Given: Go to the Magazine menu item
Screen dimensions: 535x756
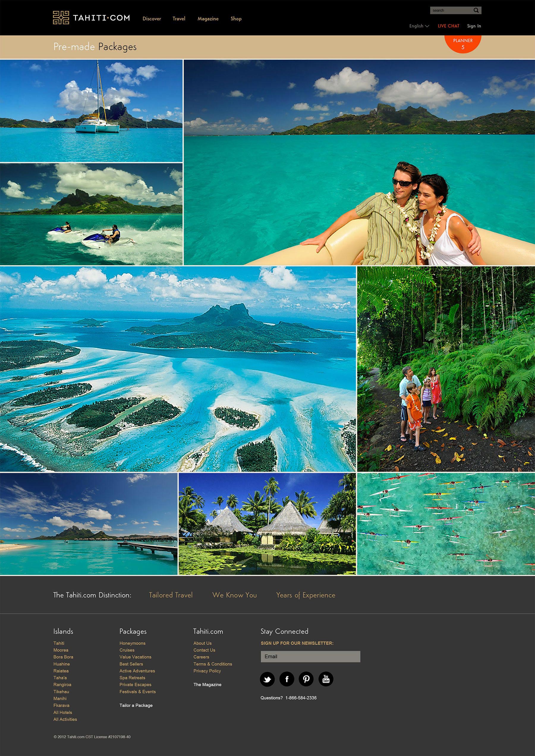Looking at the screenshot, I should (x=208, y=19).
